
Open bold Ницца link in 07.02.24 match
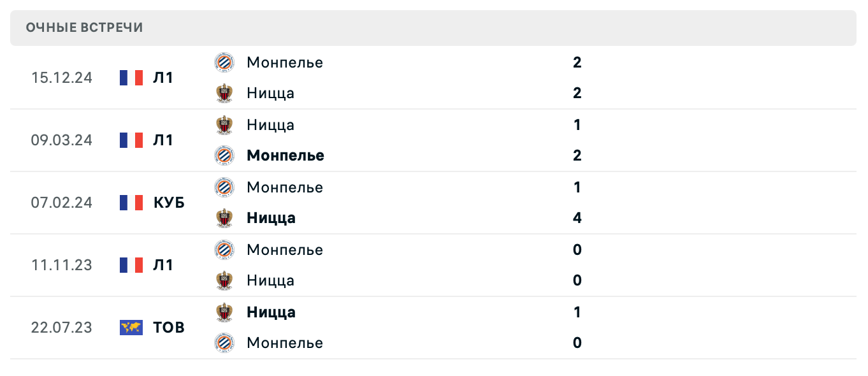click(271, 218)
